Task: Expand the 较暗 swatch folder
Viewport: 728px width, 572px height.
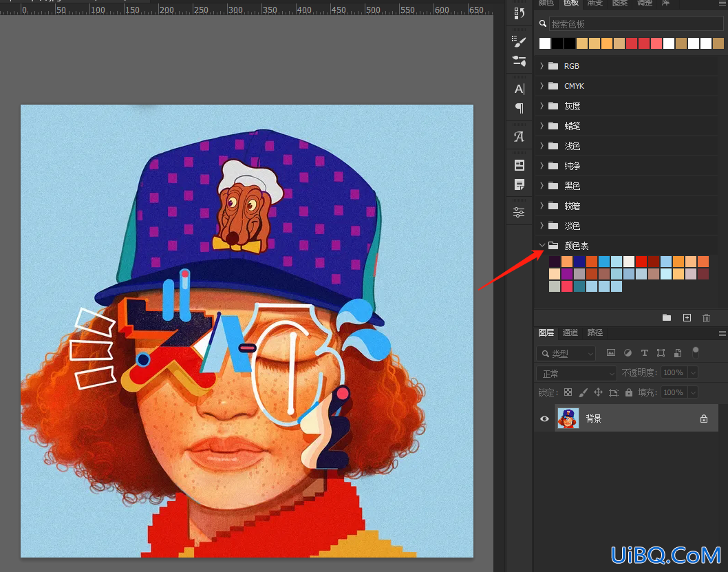Action: pyautogui.click(x=542, y=206)
